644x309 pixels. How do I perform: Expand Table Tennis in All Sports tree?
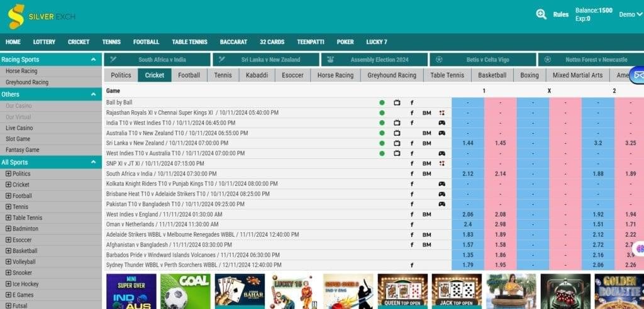(x=8, y=218)
